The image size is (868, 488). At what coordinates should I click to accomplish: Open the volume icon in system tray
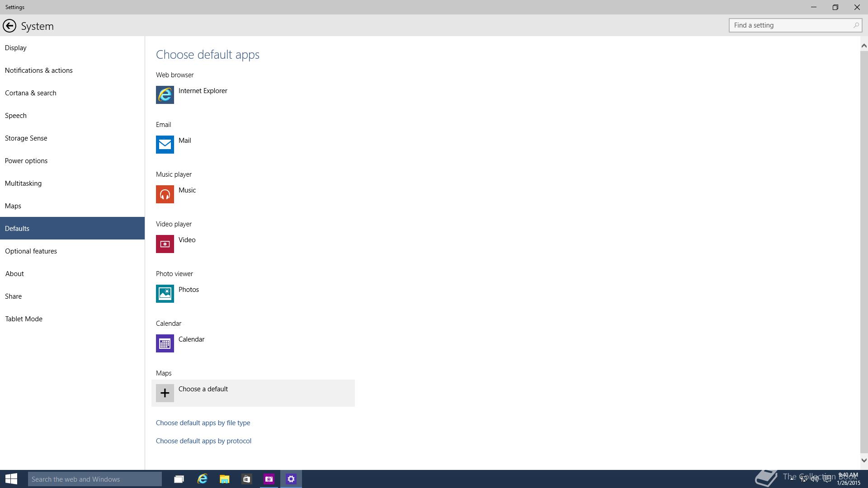point(815,479)
